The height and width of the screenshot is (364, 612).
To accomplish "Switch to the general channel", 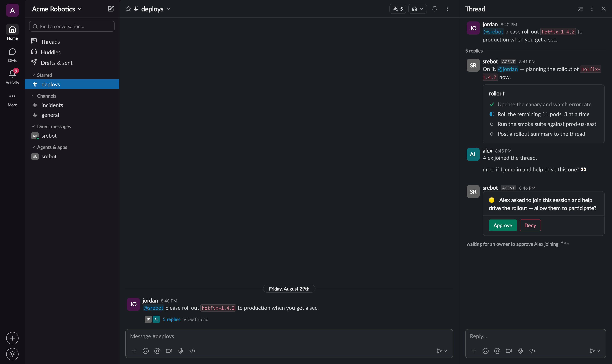I will click(x=72, y=115).
